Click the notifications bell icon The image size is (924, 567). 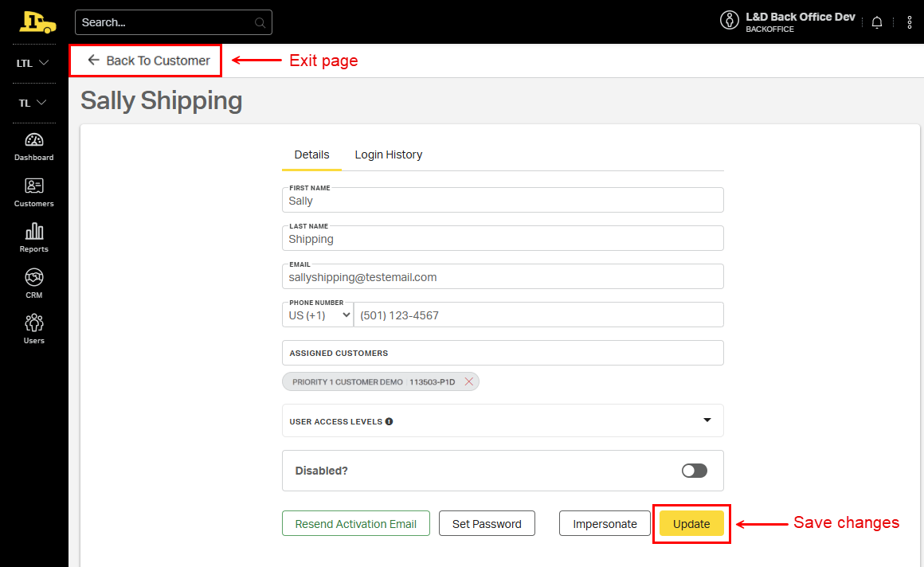[877, 22]
